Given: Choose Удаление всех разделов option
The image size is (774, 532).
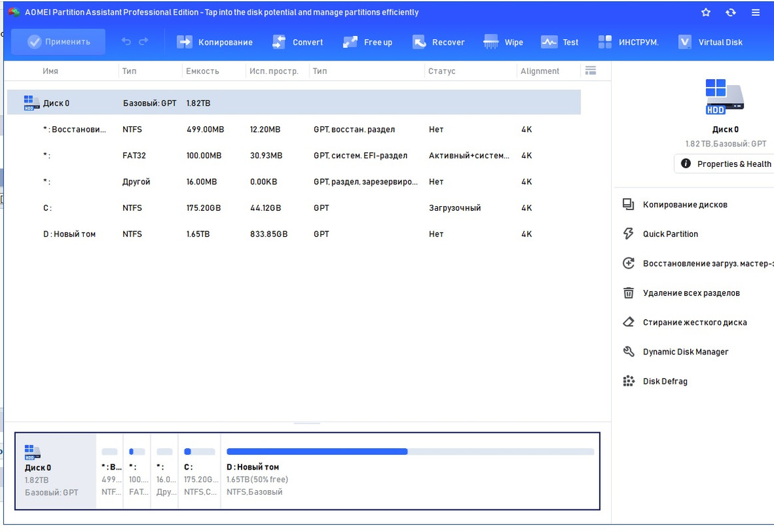Looking at the screenshot, I should pyautogui.click(x=691, y=293).
